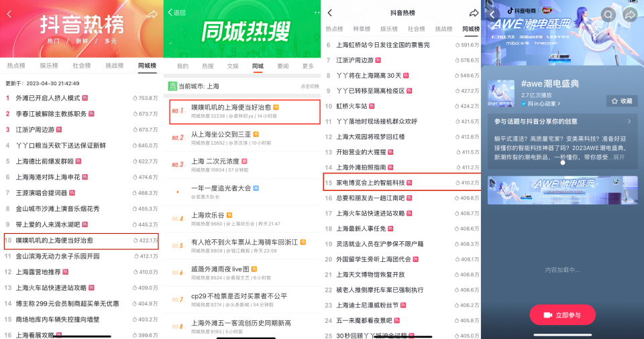Switch to 娱乐榜 tab on red banner screen
This screenshot has width=644, height=339.
[x=49, y=66]
